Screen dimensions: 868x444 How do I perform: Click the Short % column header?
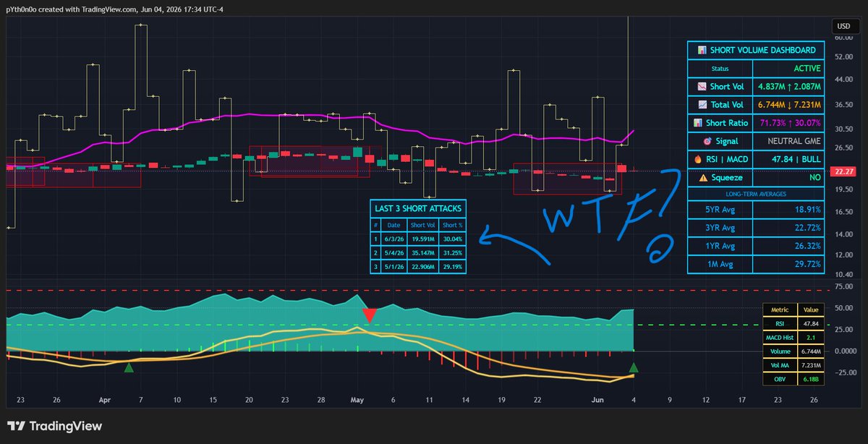point(453,224)
